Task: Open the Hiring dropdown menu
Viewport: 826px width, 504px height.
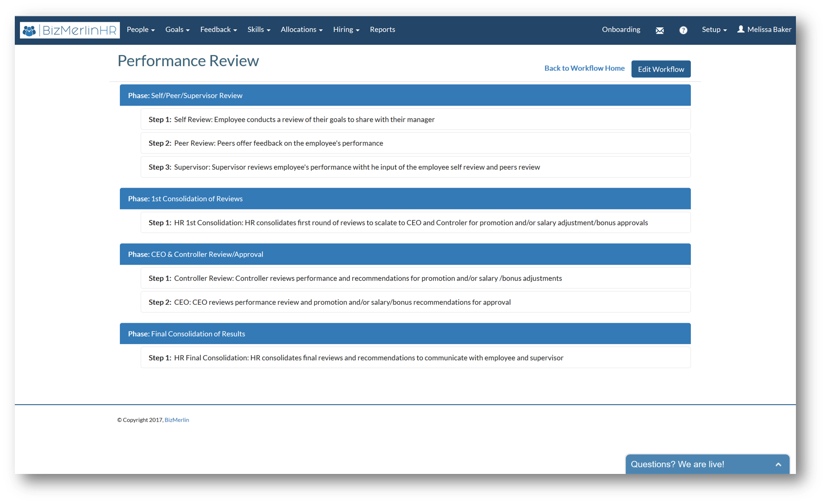Action: click(346, 30)
